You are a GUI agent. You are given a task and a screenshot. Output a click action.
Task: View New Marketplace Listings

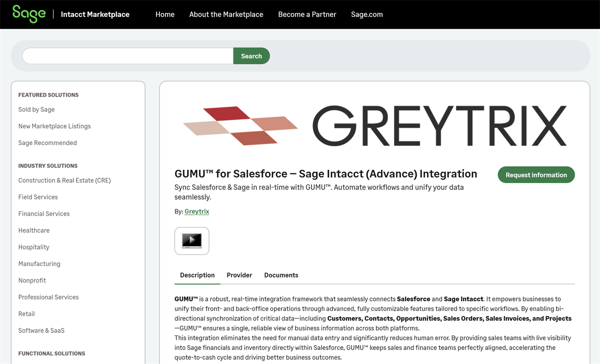click(x=54, y=126)
